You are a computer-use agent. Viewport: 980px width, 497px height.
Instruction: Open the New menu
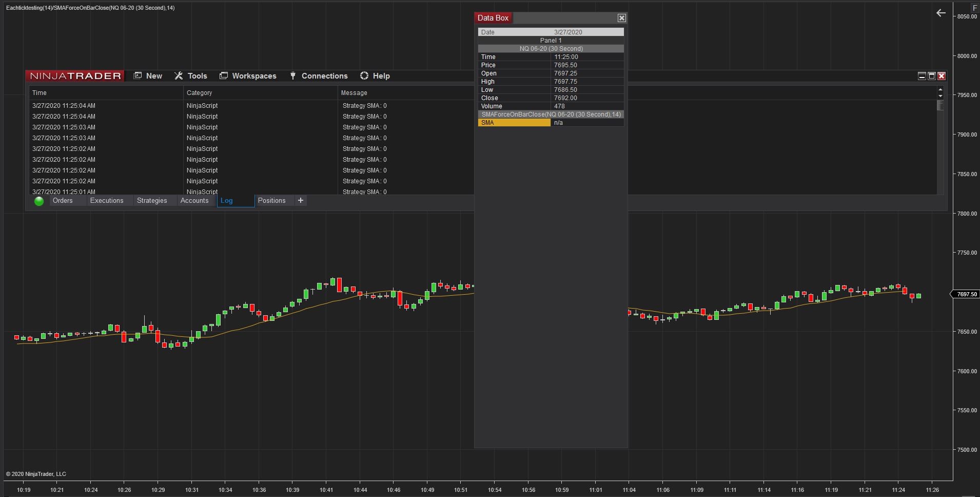click(148, 76)
